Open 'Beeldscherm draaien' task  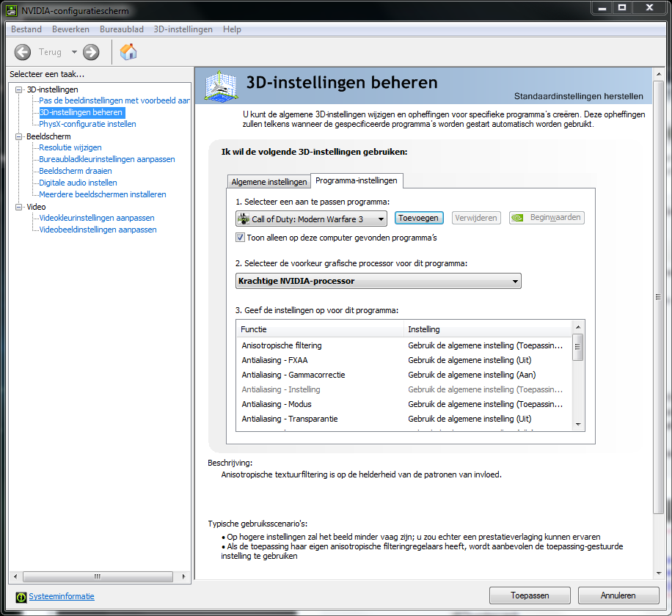coord(76,171)
